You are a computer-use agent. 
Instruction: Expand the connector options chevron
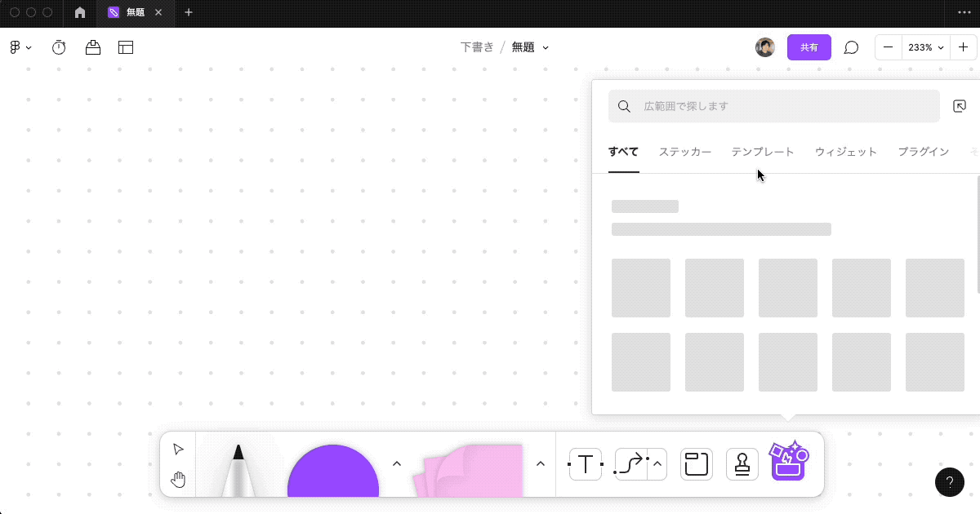coord(657,464)
